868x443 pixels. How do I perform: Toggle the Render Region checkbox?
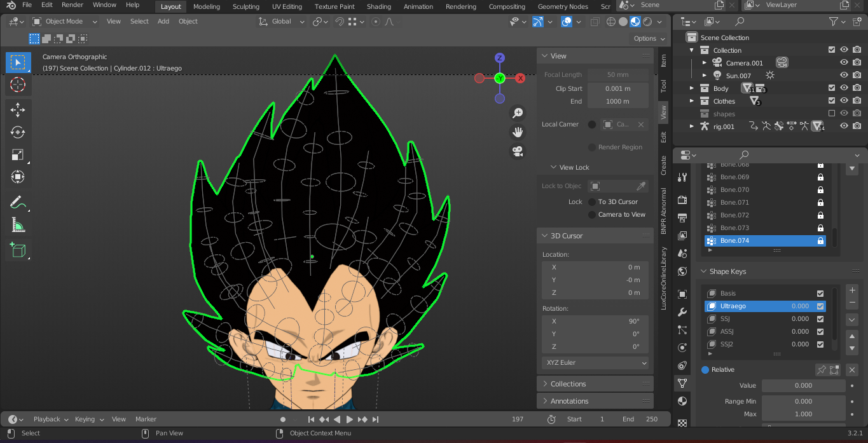click(592, 147)
